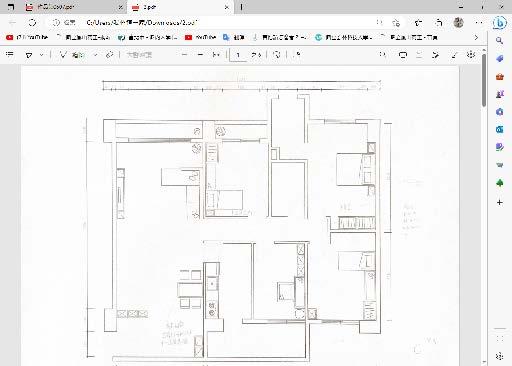Screen dimensions: 512x366
Task: Expand the bookmarks bar overflow chevron
Action: click(476, 37)
